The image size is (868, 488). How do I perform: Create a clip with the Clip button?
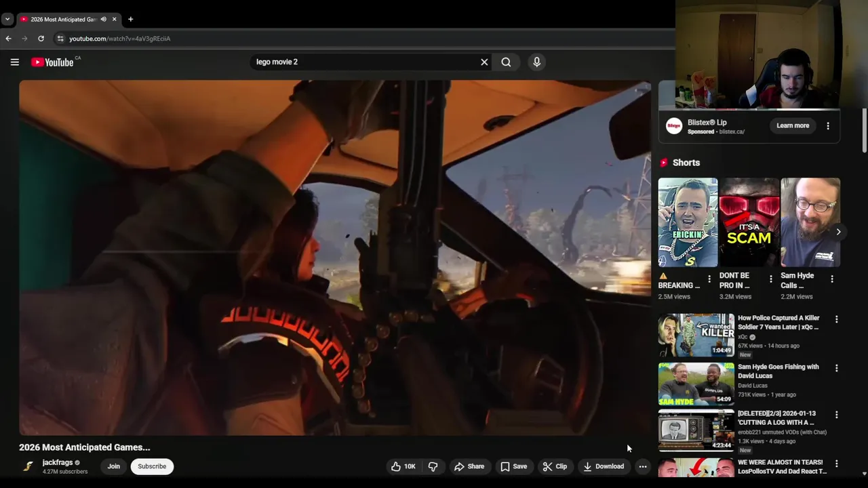(x=555, y=466)
